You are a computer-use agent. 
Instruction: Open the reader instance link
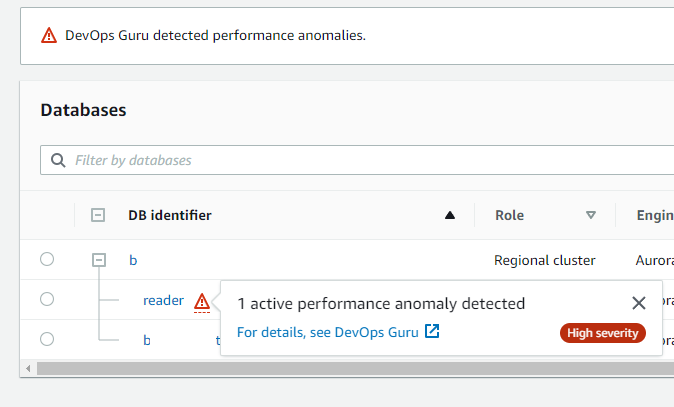[163, 300]
